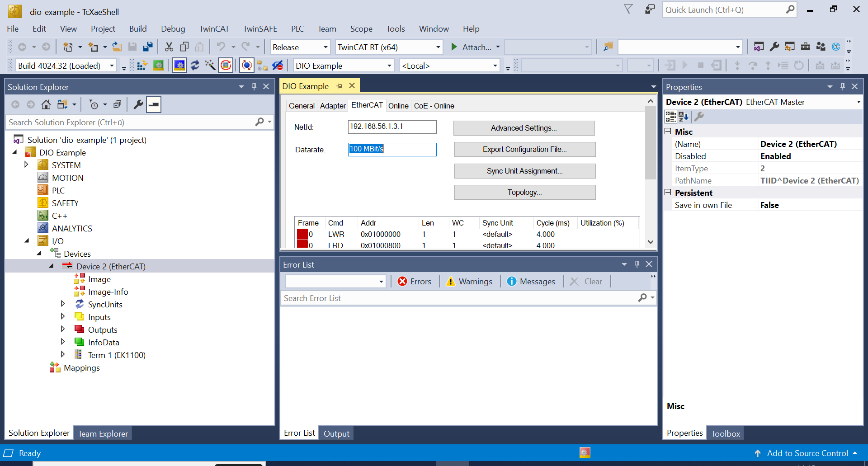Expand the Term 1 (EK1100) node
868x466 pixels.
tap(63, 355)
